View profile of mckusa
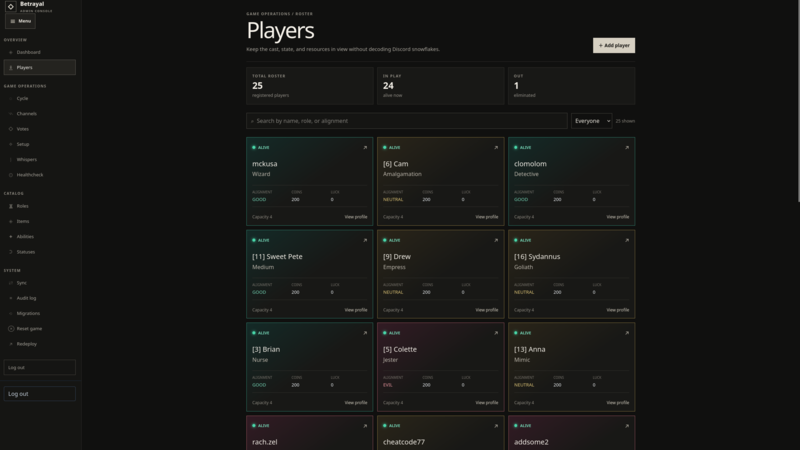 [356, 217]
